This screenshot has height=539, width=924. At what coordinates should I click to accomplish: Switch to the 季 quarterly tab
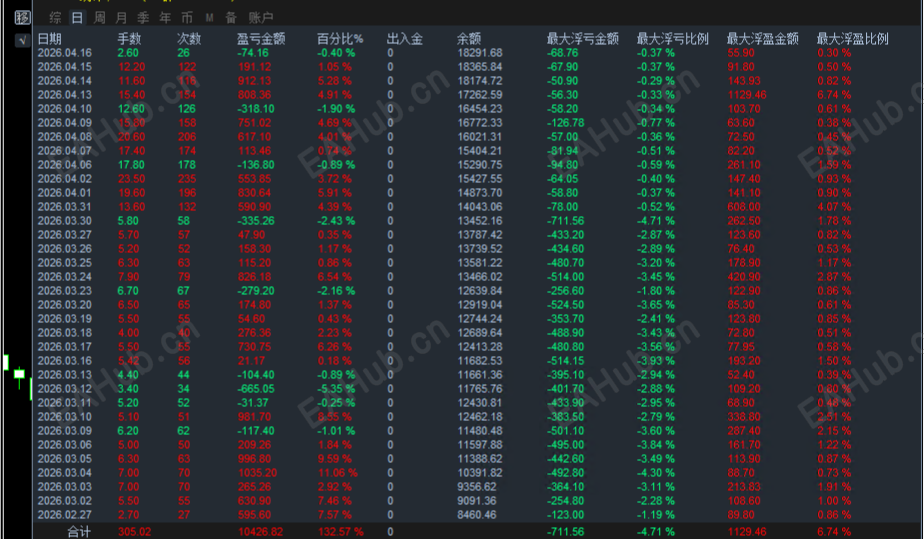coord(143,18)
